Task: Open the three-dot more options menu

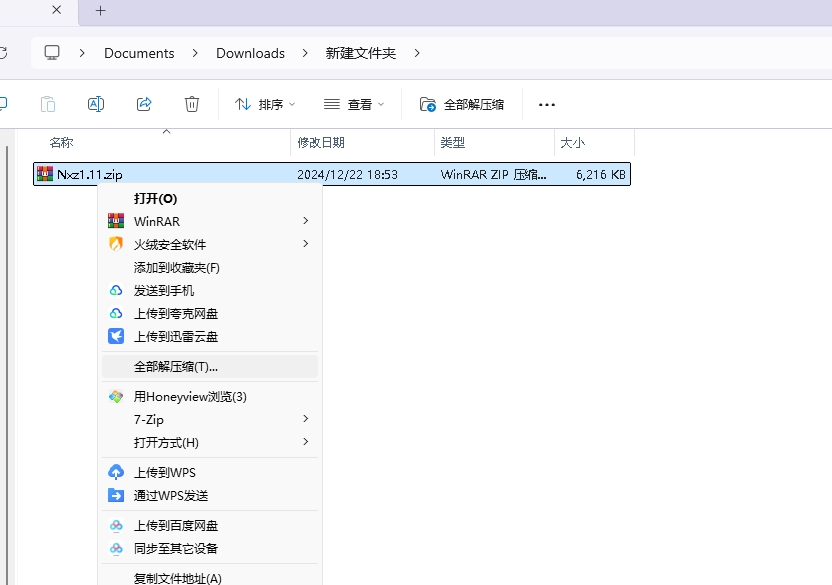Action: click(x=547, y=105)
